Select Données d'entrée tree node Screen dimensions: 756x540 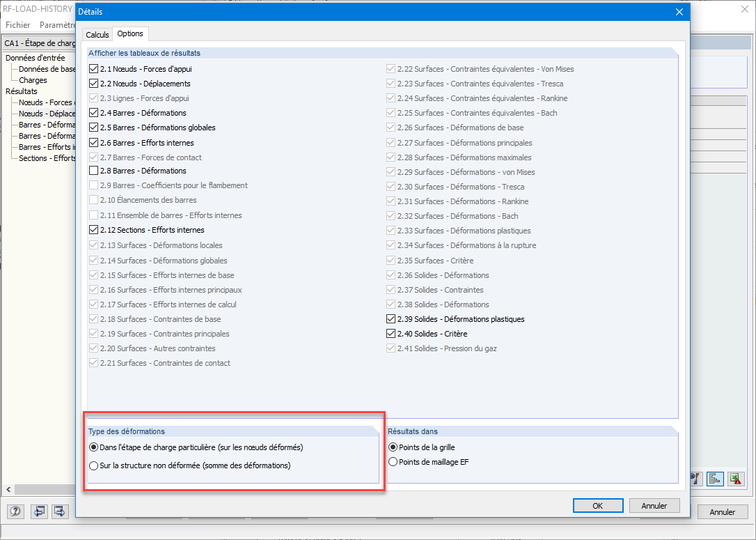pos(36,58)
